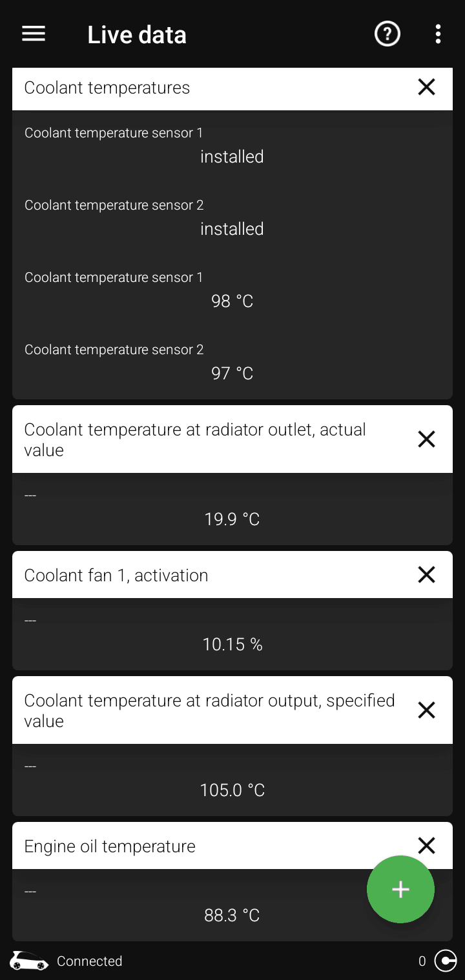Viewport: 465px width, 980px height.
Task: Tap the 105.0 °C specified value reading
Action: (232, 790)
